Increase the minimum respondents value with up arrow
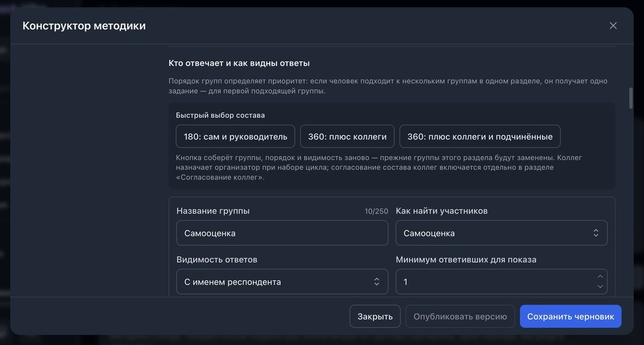 600,277
